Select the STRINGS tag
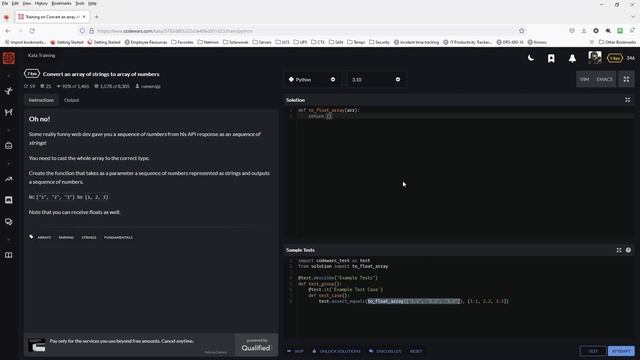This screenshot has width=640, height=360. click(x=89, y=237)
